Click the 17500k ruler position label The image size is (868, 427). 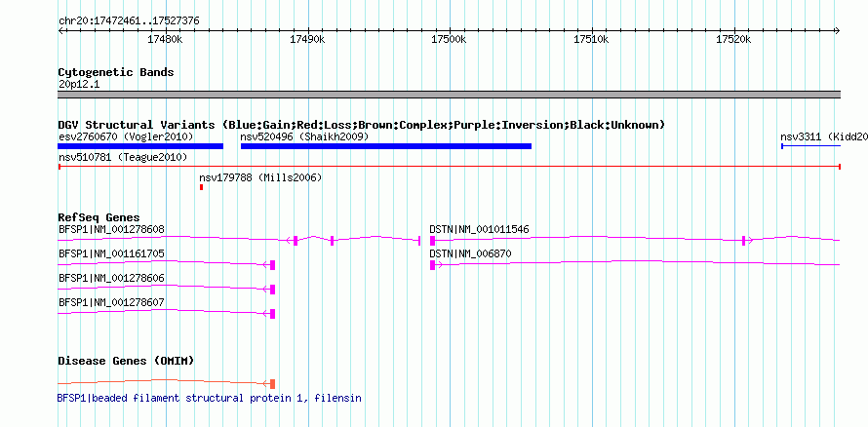pyautogui.click(x=450, y=40)
